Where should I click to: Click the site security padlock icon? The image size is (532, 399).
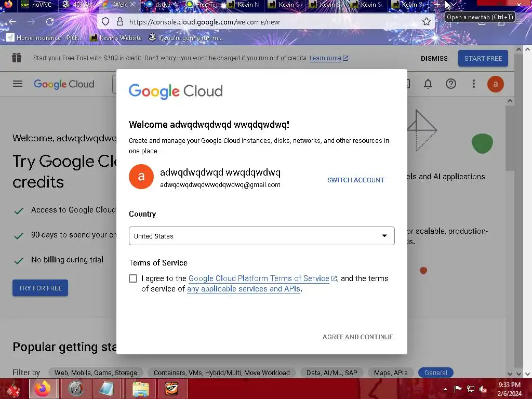[120, 22]
